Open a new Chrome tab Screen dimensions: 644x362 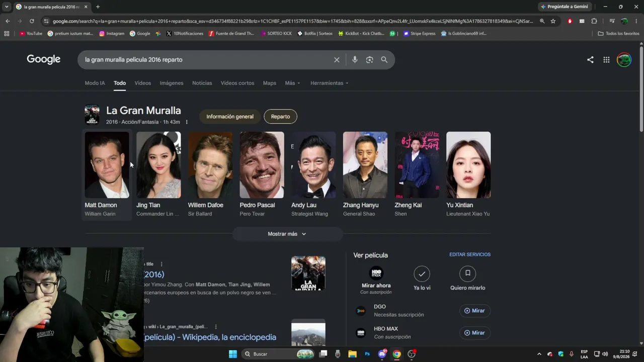98,7
